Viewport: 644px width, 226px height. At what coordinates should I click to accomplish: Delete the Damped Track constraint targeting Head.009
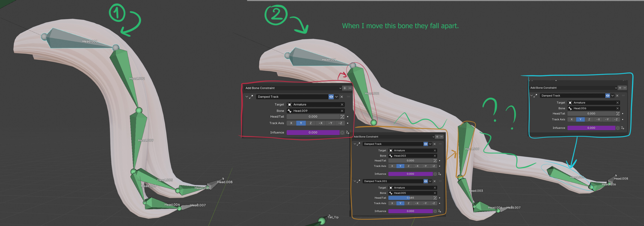[342, 97]
